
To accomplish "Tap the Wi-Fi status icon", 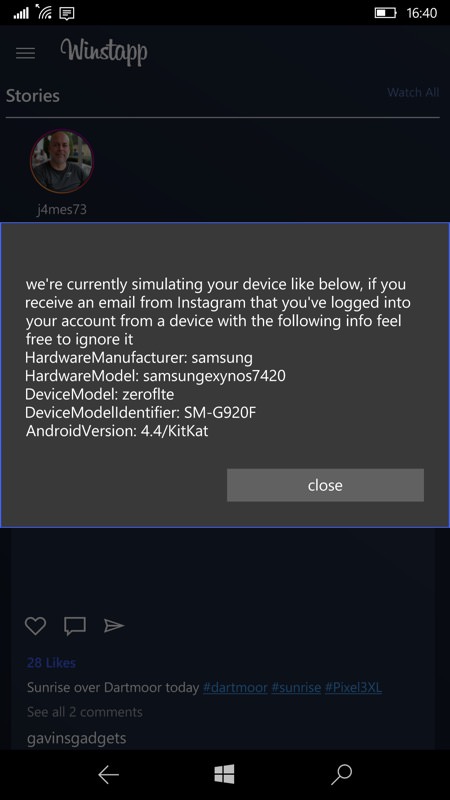I will pyautogui.click(x=45, y=12).
